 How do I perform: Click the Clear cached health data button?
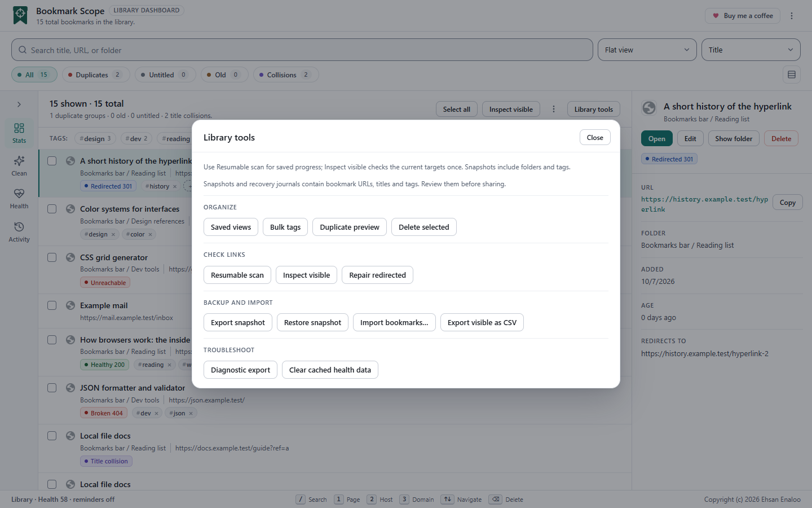[330, 370]
